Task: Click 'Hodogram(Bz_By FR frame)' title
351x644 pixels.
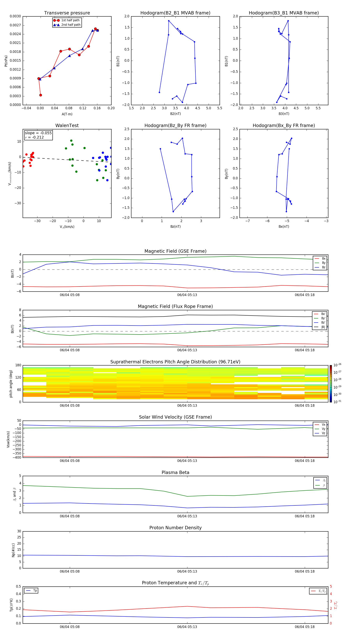Action: point(175,125)
